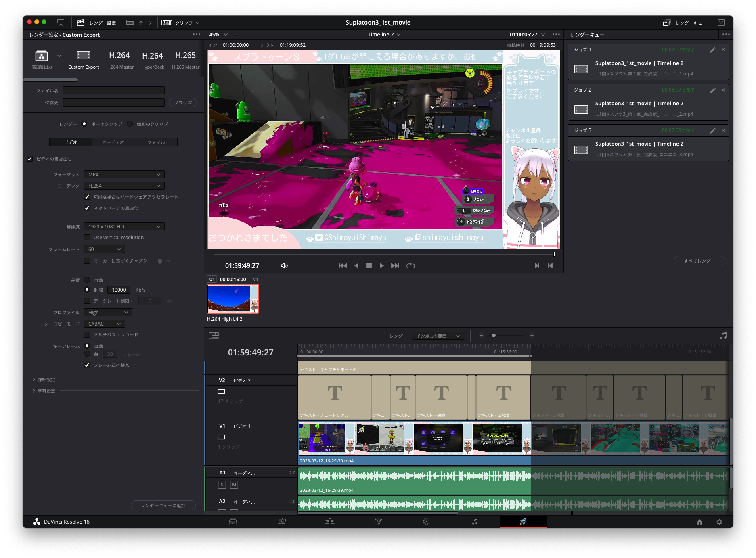This screenshot has width=756, height=558.
Task: Open the Fairlight page music note icon
Action: [475, 522]
